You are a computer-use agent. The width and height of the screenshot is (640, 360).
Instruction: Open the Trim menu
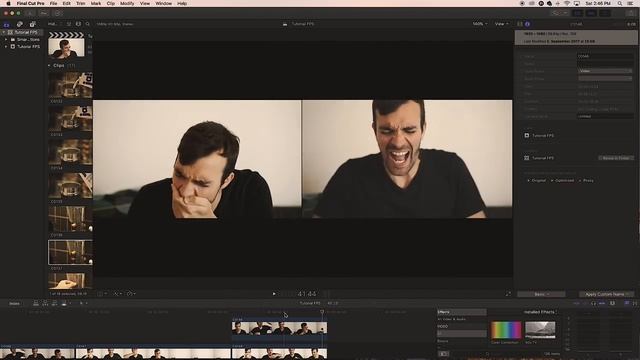[81, 3]
